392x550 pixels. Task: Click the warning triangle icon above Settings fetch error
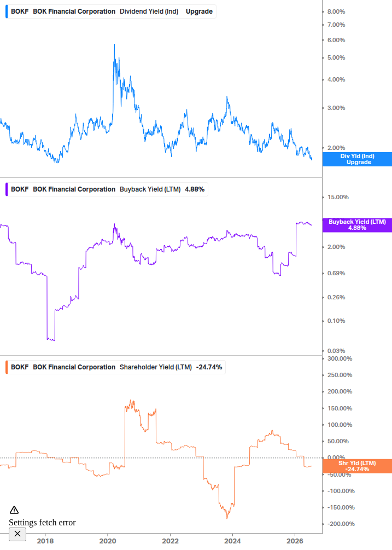click(x=14, y=510)
